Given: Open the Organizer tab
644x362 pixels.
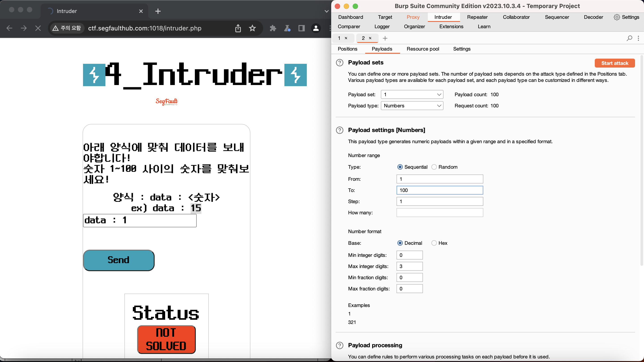Looking at the screenshot, I should [x=414, y=26].
